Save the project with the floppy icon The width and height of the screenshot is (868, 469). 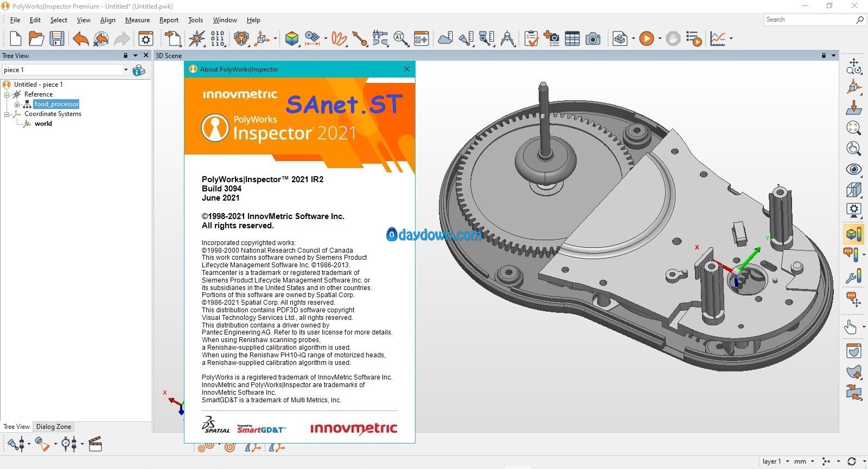point(57,38)
